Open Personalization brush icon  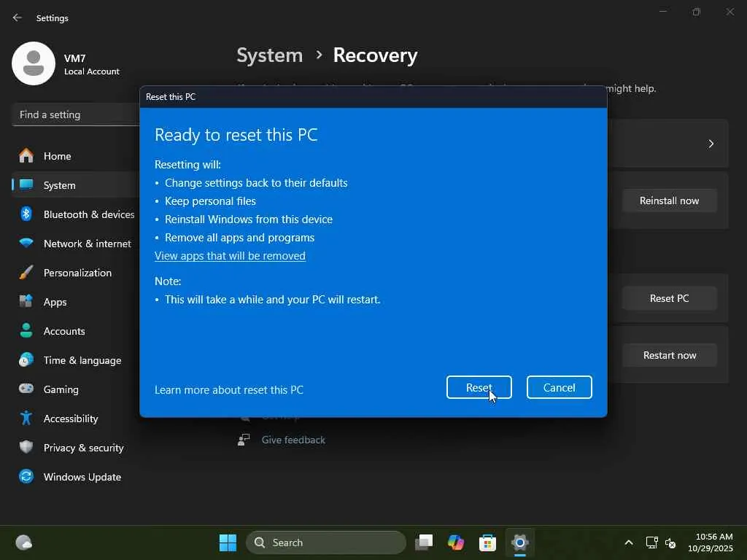(x=26, y=273)
